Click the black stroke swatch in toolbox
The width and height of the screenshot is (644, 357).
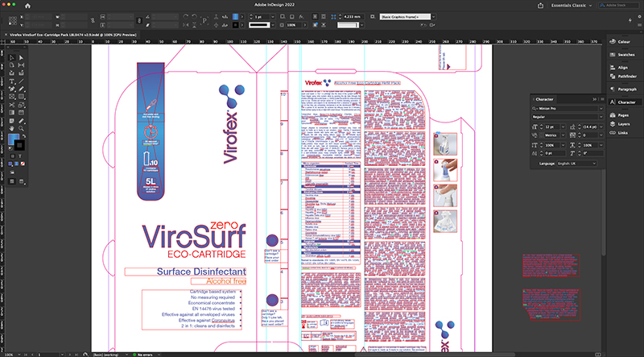[19, 145]
